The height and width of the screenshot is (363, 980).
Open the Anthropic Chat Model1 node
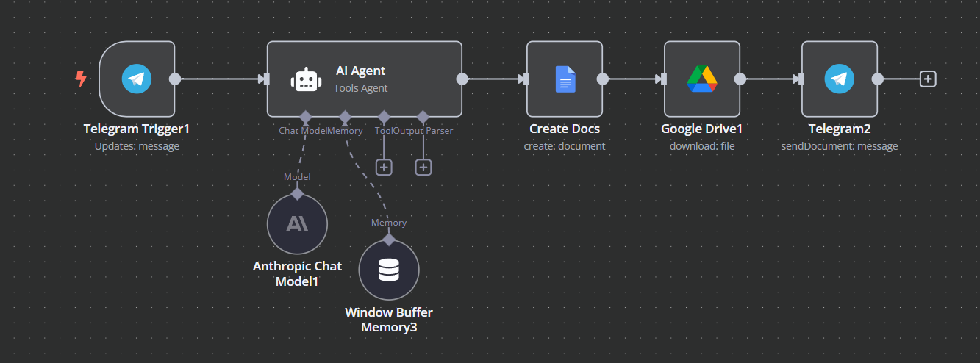(297, 224)
